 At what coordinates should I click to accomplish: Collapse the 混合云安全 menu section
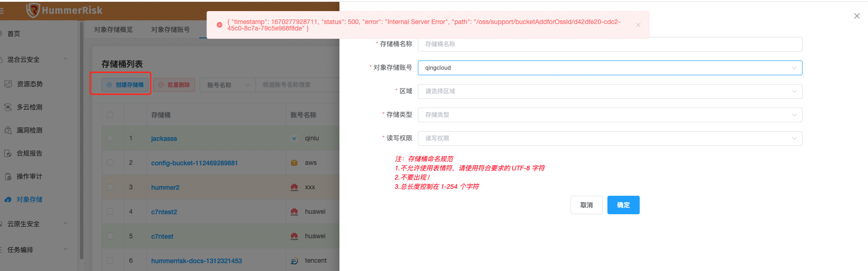pyautogui.click(x=65, y=59)
